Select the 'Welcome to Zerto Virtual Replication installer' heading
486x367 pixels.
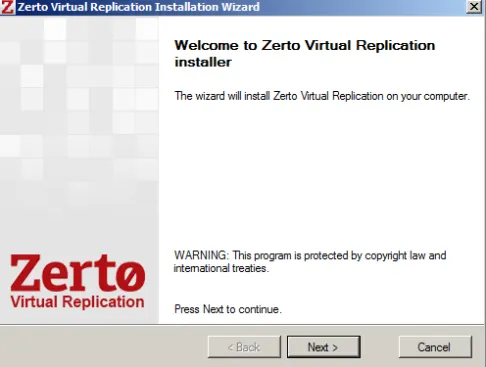point(305,53)
